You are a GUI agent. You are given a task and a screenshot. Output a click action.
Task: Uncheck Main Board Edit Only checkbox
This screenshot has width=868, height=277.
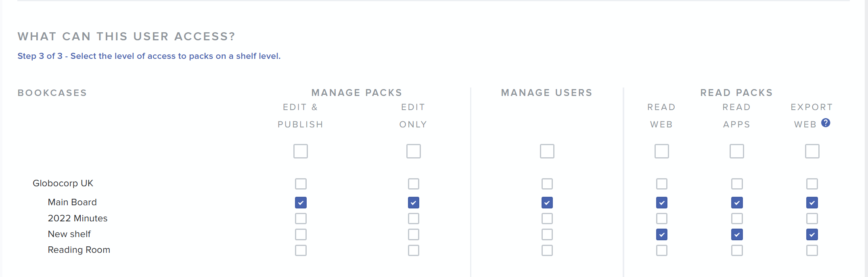tap(413, 202)
